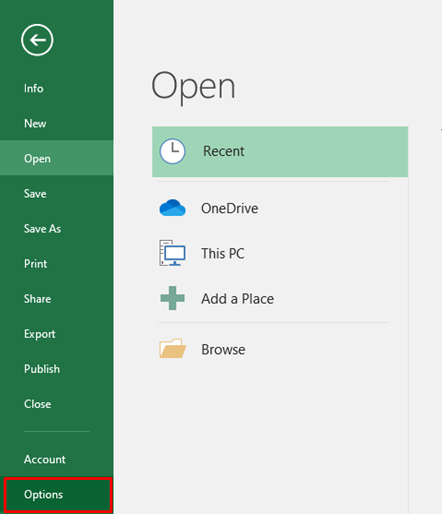This screenshot has height=514, width=442.
Task: Open the Share page
Action: [x=57, y=299]
